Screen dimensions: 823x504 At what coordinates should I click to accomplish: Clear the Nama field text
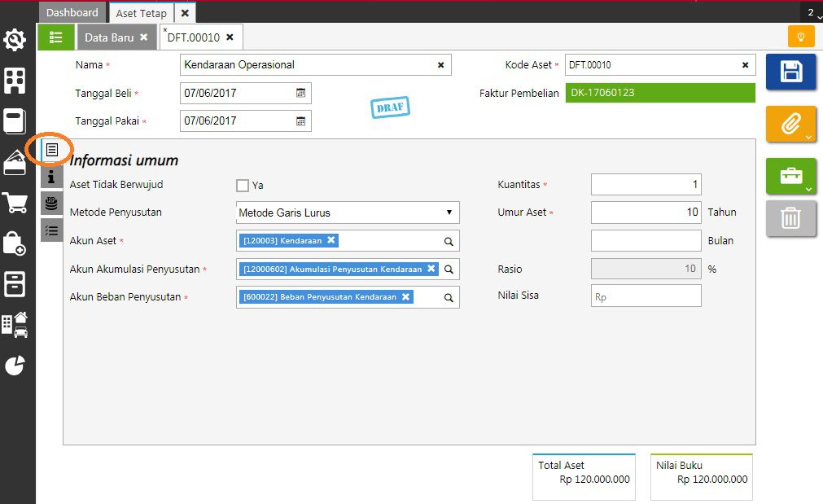point(441,65)
